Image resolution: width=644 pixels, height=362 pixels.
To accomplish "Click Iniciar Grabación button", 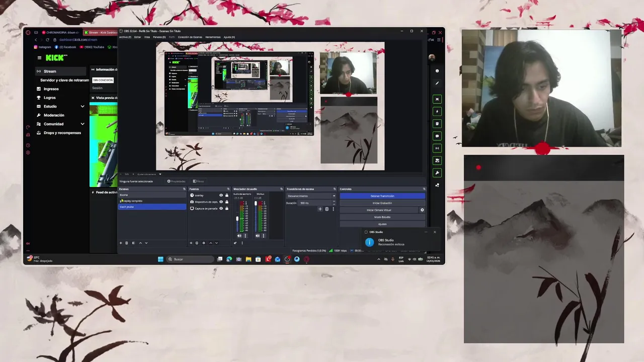I will [x=382, y=203].
